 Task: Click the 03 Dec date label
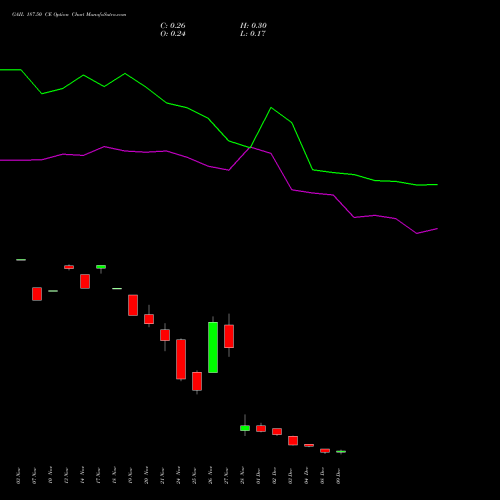[x=290, y=475]
